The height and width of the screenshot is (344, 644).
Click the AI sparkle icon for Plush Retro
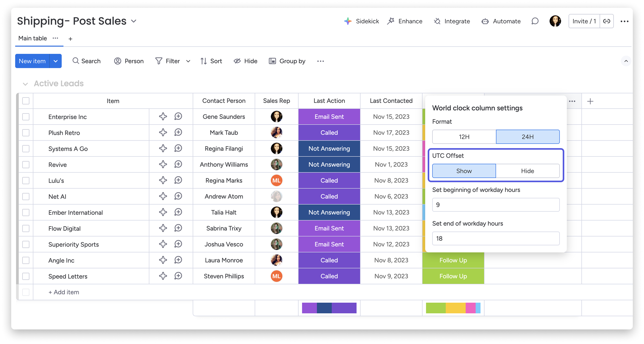(163, 133)
